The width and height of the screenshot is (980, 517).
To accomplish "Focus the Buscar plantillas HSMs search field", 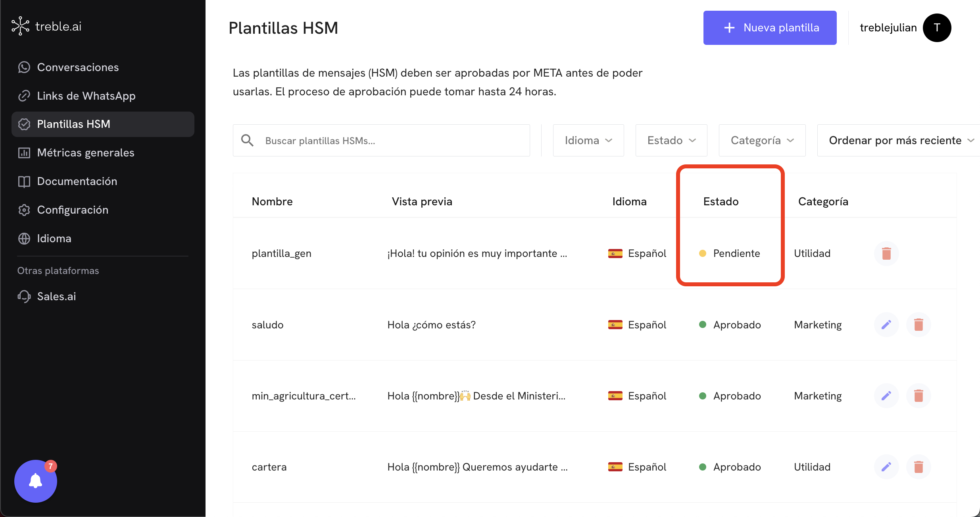I will [x=381, y=140].
